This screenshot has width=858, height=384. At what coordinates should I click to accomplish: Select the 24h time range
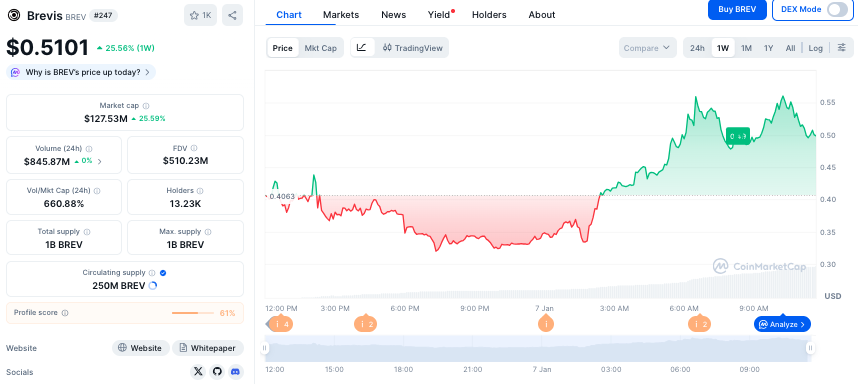click(x=697, y=48)
